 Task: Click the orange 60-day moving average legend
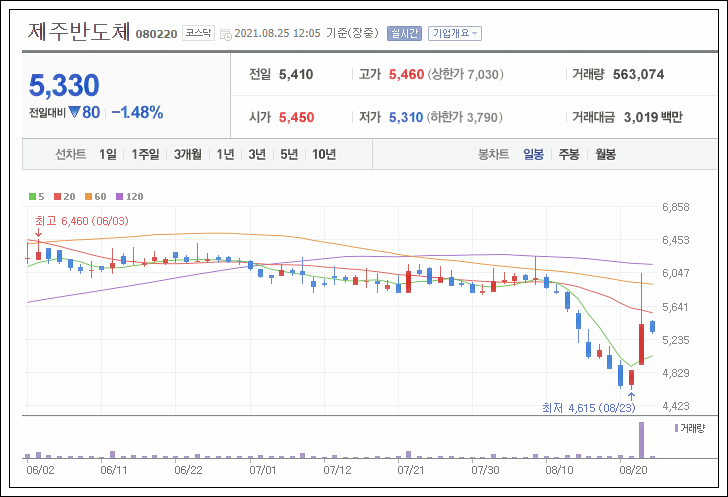coord(96,196)
